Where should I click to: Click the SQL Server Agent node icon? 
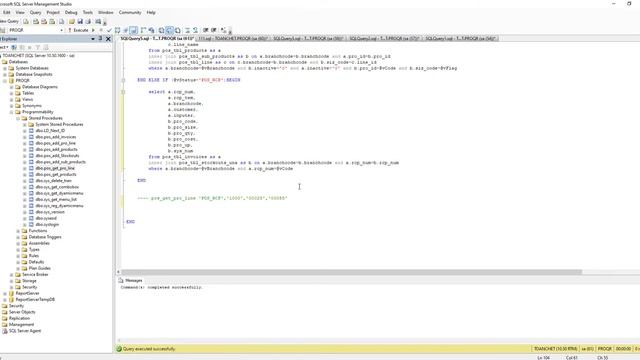pos(5,331)
